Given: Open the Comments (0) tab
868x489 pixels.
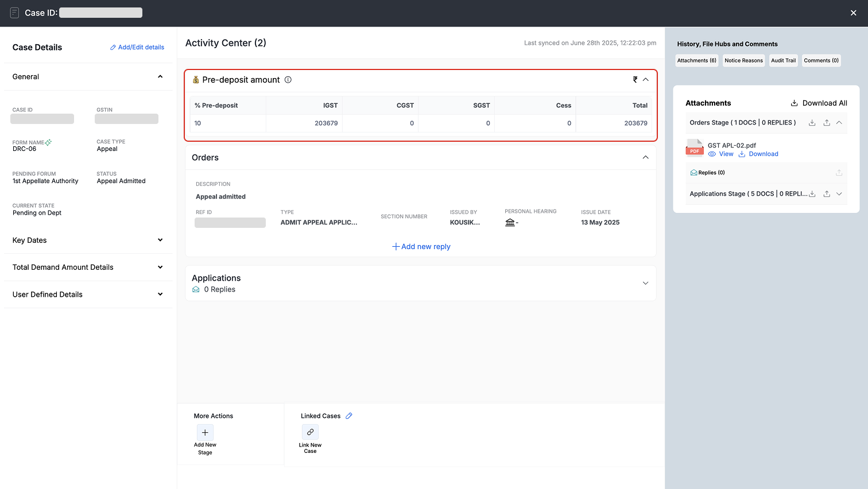Looking at the screenshot, I should click(x=821, y=60).
